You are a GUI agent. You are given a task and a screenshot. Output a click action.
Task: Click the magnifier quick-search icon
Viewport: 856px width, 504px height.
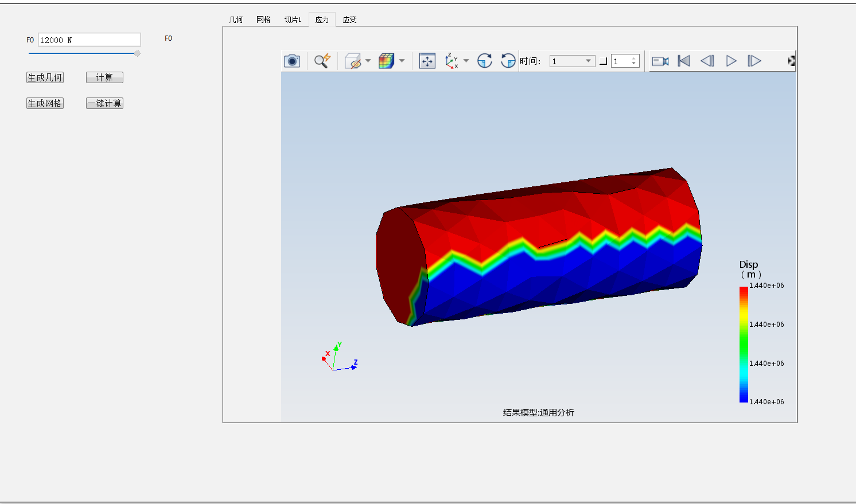coord(322,61)
